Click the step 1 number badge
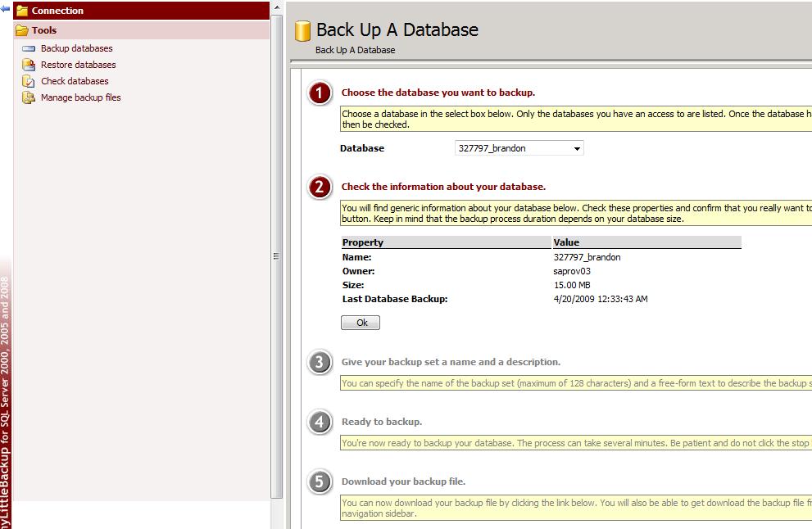The height and width of the screenshot is (529, 812). tap(320, 93)
